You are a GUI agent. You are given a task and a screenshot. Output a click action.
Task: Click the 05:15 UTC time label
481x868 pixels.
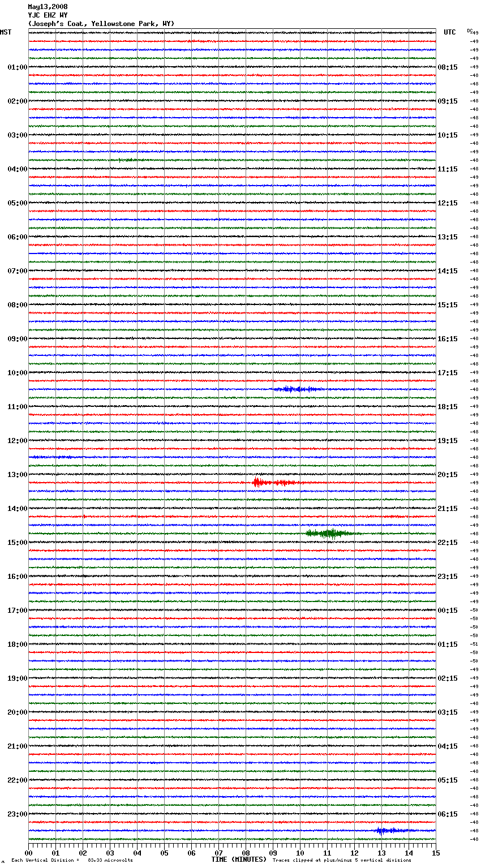point(448,780)
